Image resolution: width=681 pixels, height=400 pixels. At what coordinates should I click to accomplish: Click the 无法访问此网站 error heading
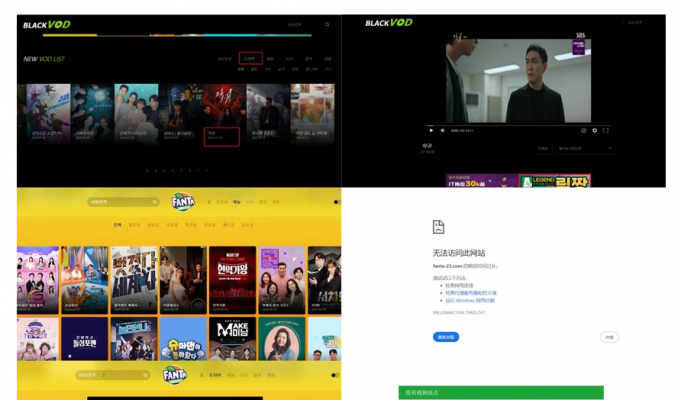pyautogui.click(x=459, y=253)
